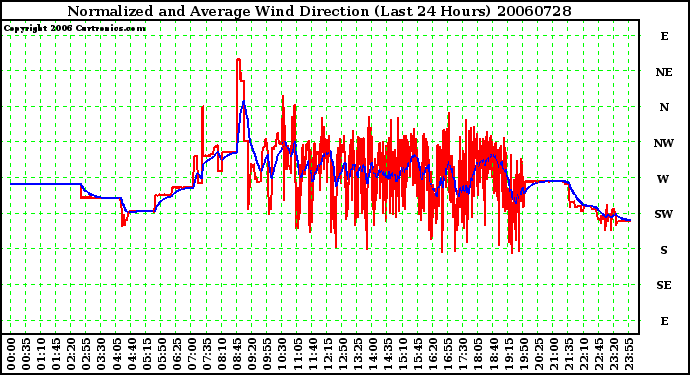Click the 11:40 time label

(312, 354)
